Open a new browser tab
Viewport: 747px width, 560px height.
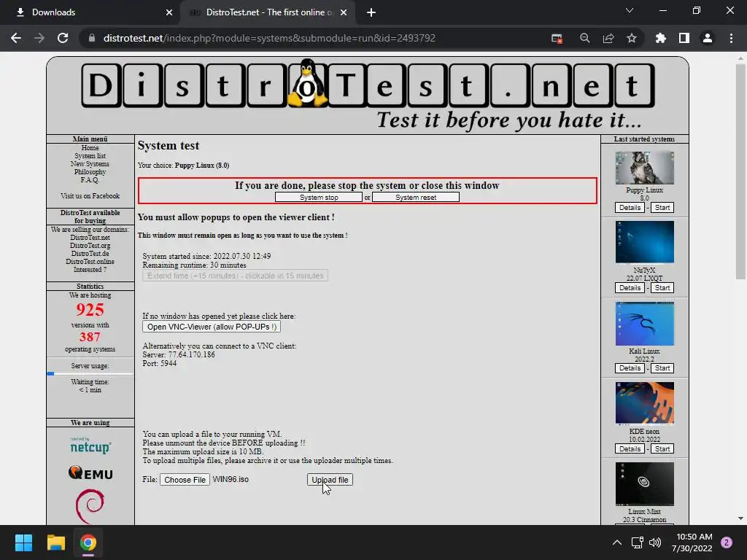click(x=371, y=12)
